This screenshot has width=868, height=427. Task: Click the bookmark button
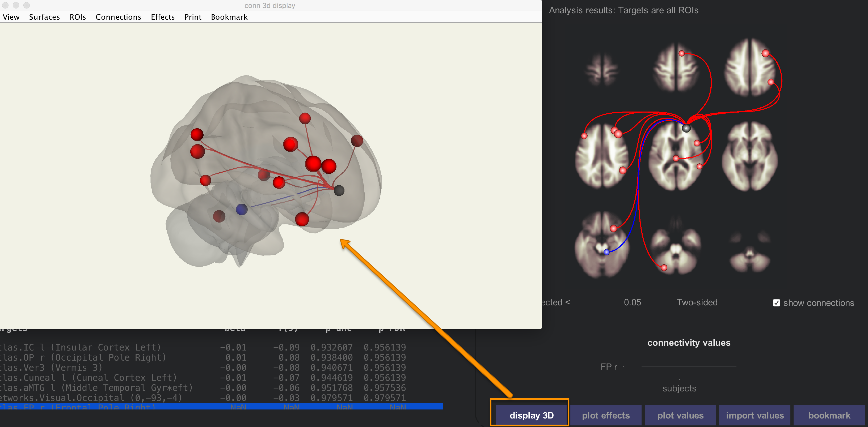click(829, 415)
